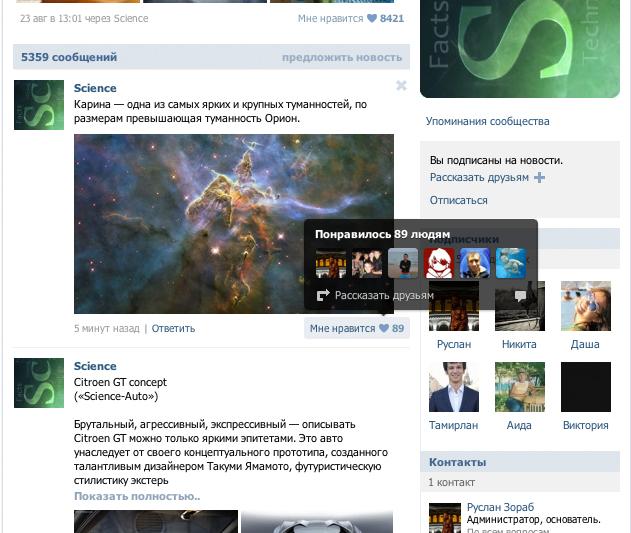
Task: Open the fifth liker avatar with blue background
Action: point(475,263)
